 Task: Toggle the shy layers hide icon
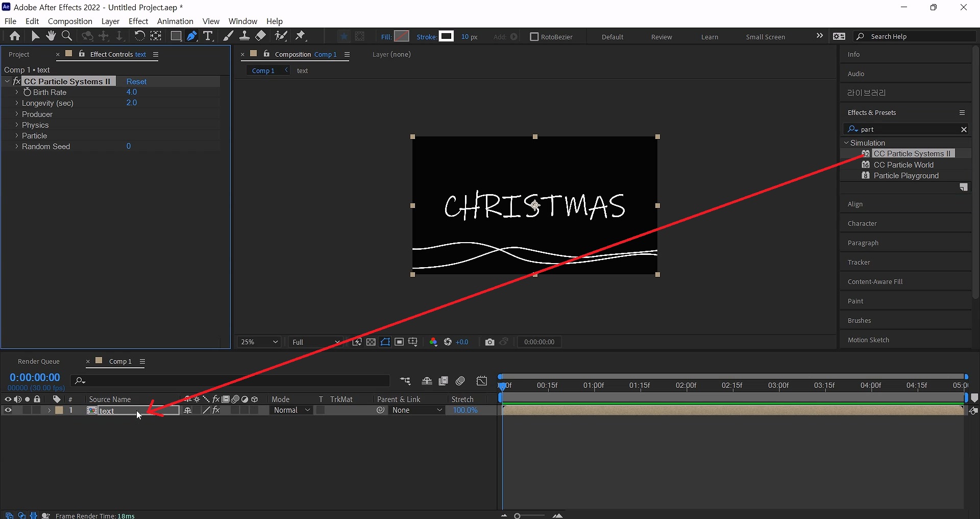pyautogui.click(x=427, y=381)
